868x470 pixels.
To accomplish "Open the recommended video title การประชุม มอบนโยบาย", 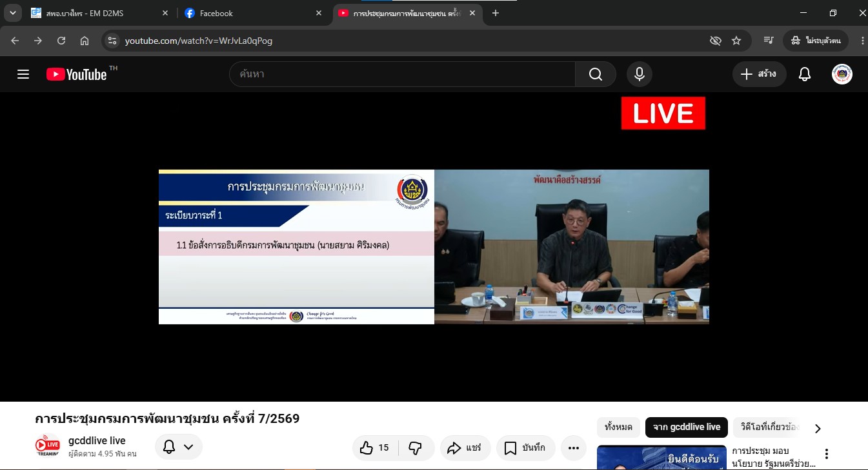I will coord(774,457).
